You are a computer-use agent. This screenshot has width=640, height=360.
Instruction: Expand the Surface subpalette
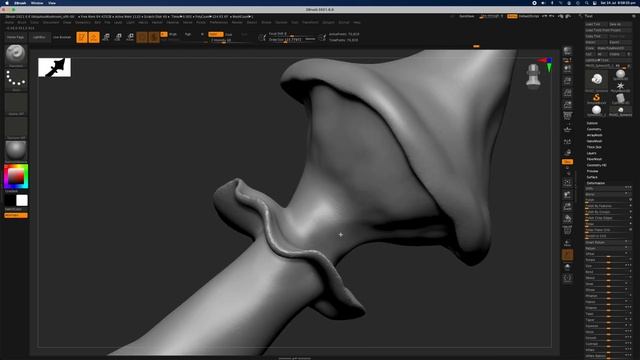click(x=592, y=177)
